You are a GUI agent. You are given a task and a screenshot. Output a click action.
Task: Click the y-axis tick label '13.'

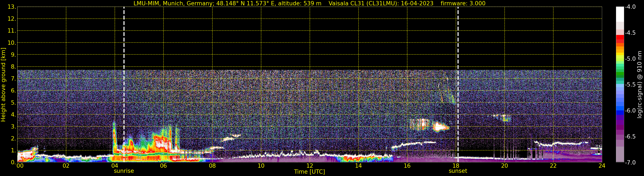click(12, 7)
